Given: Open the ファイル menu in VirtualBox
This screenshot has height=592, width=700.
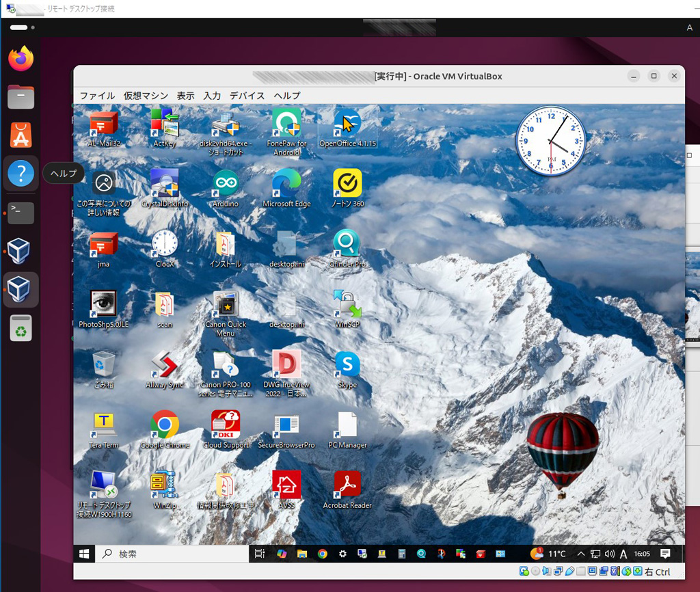Looking at the screenshot, I should coord(97,96).
